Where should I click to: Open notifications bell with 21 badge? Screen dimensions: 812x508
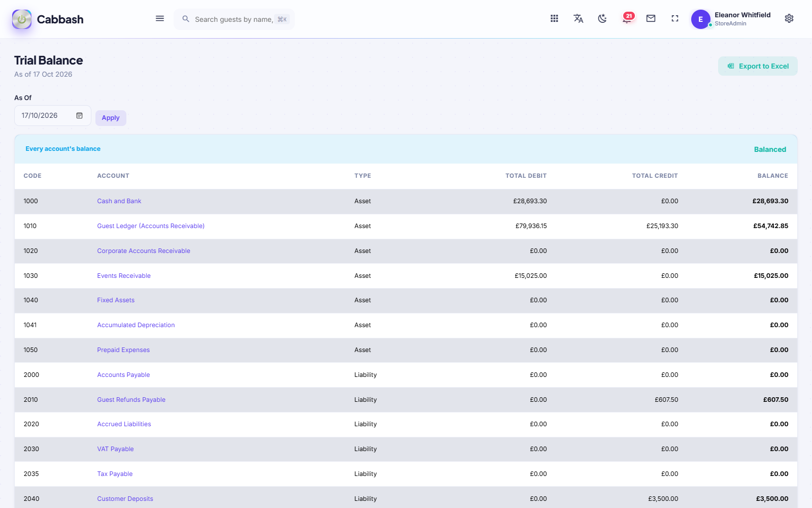(627, 18)
